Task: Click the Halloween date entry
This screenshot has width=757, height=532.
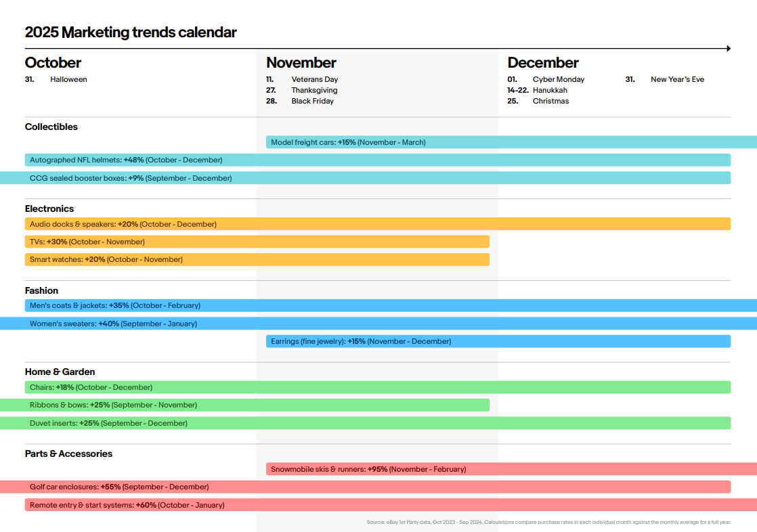Action: point(56,79)
